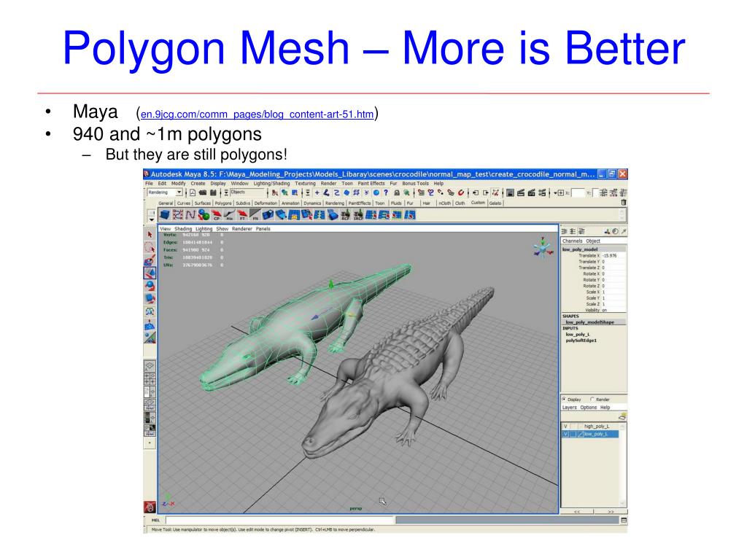Open the viewport Shading menu

(x=183, y=229)
